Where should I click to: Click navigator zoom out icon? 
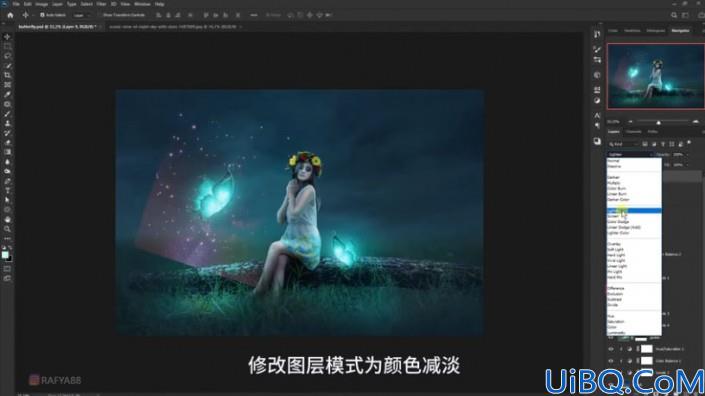pos(630,122)
